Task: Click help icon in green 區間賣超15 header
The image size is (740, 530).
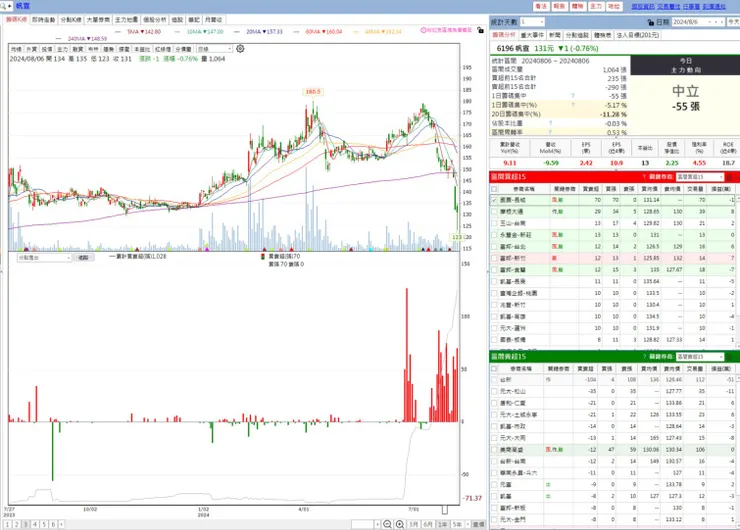Action: coord(644,357)
